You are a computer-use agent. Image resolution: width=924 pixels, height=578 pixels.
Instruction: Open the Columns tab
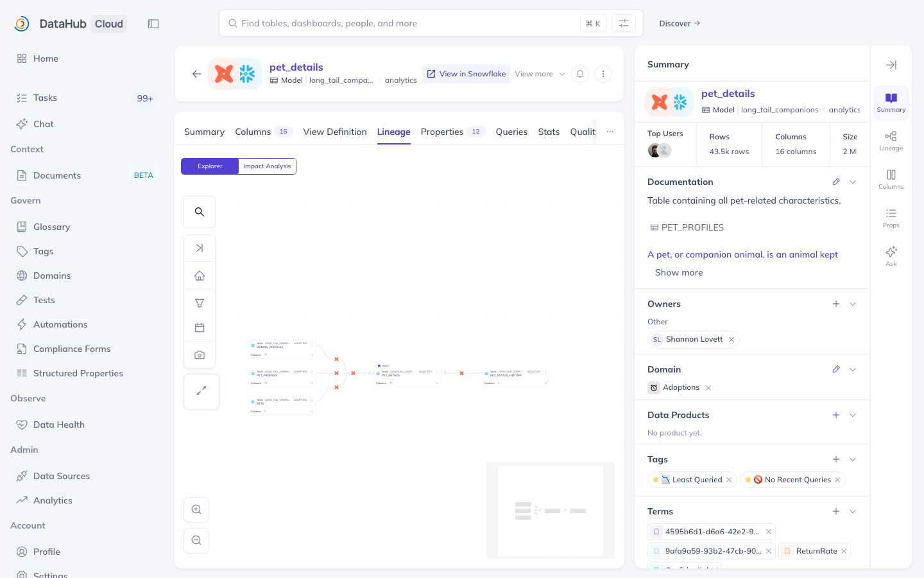click(x=264, y=132)
